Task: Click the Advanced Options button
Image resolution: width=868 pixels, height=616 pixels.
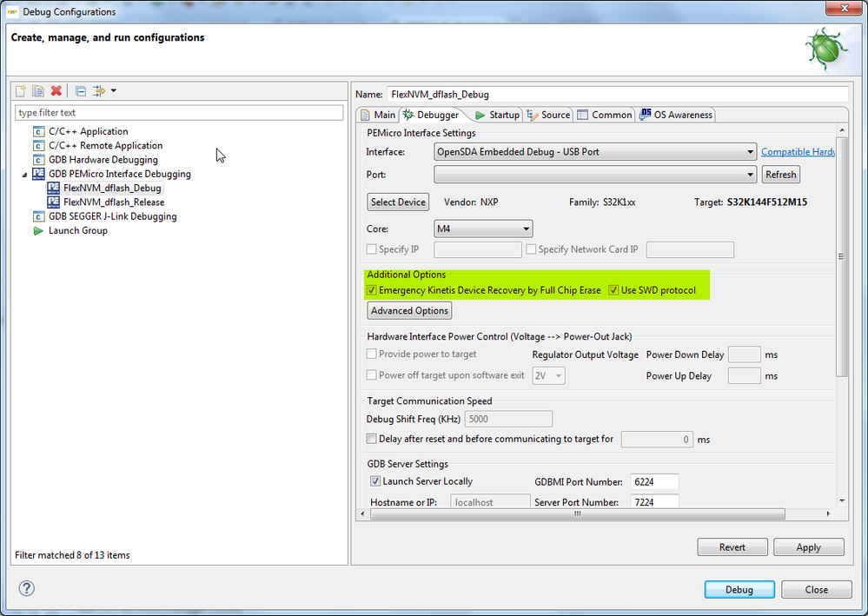Action: coord(409,310)
